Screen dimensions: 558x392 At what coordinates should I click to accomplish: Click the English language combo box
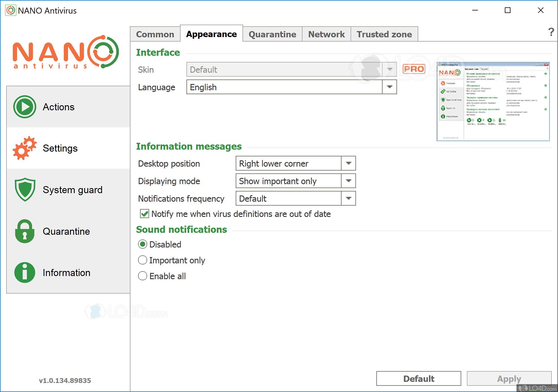[291, 87]
